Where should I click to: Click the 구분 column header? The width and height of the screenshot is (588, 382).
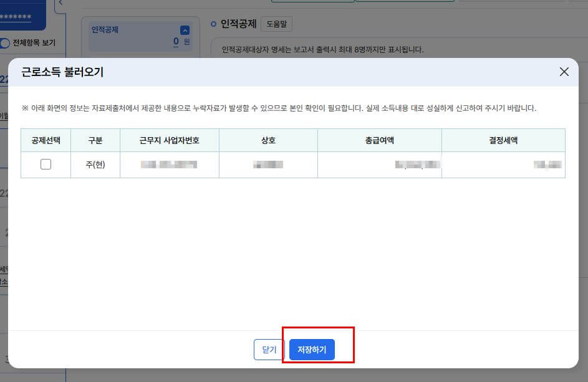(95, 140)
